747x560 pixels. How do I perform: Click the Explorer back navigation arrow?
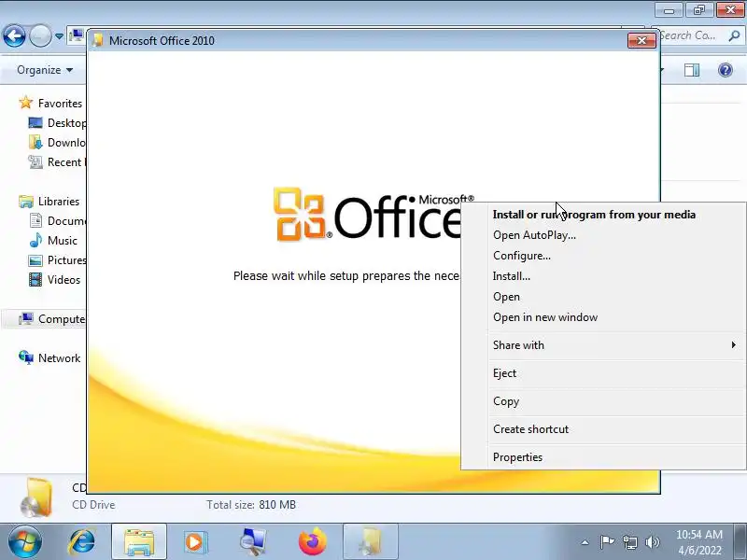pos(14,35)
